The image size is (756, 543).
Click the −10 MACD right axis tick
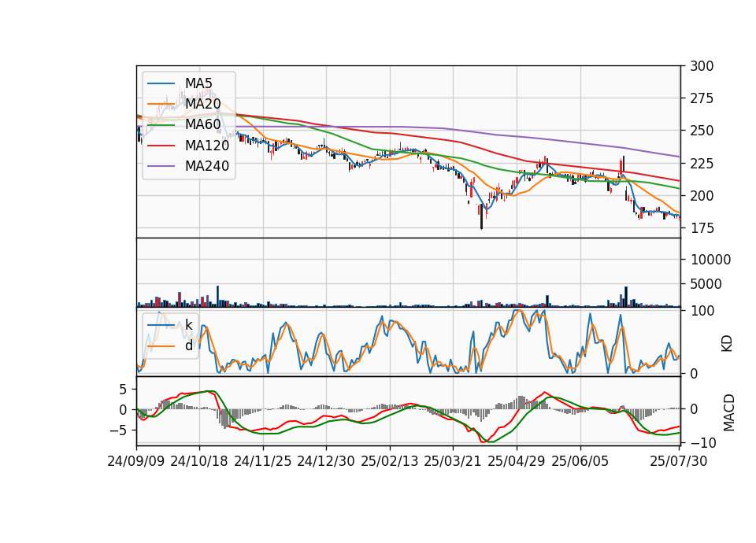(x=703, y=442)
